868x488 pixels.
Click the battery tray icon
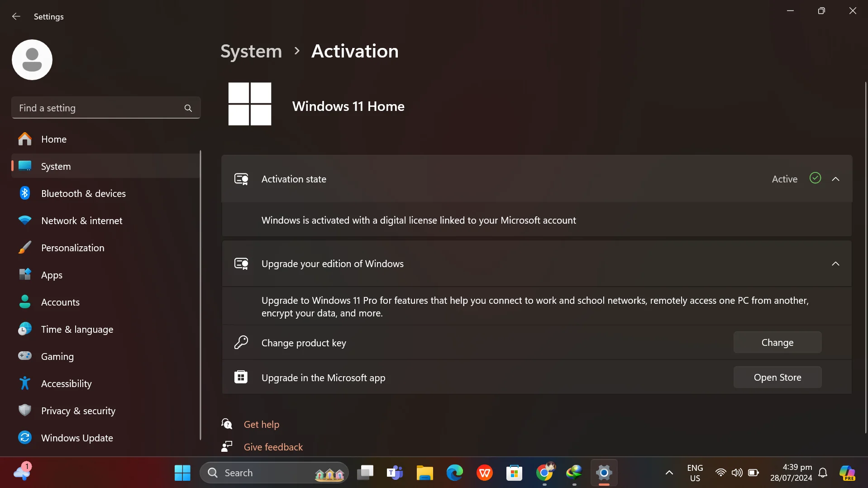tap(754, 473)
